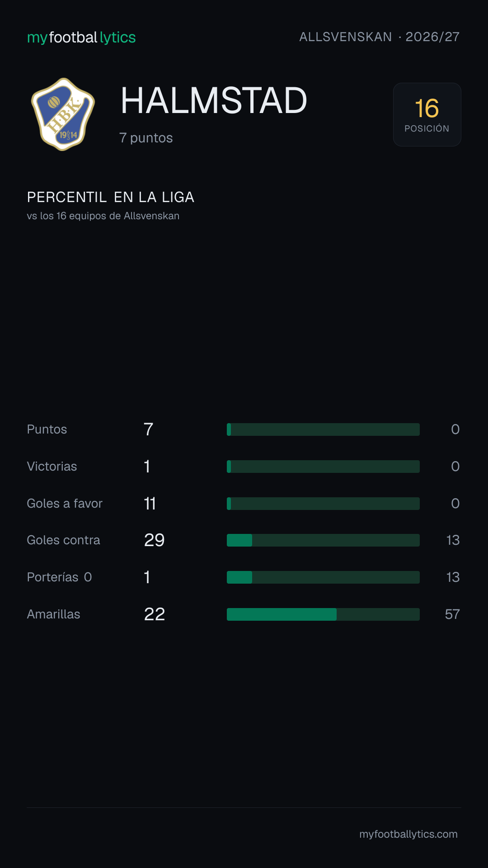Click the Goles contra value 29
Image resolution: width=488 pixels, height=868 pixels.
[155, 540]
